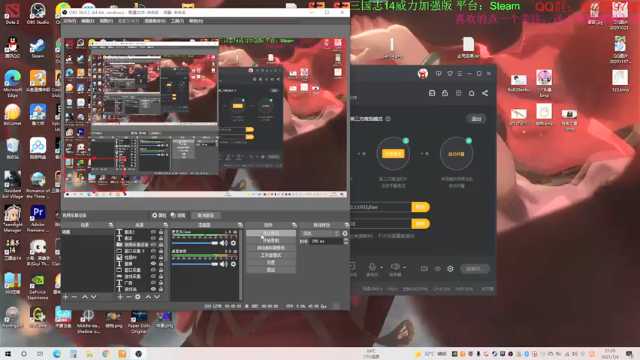Add a new scene with plus icon
This screenshot has width=640, height=360.
point(66,297)
